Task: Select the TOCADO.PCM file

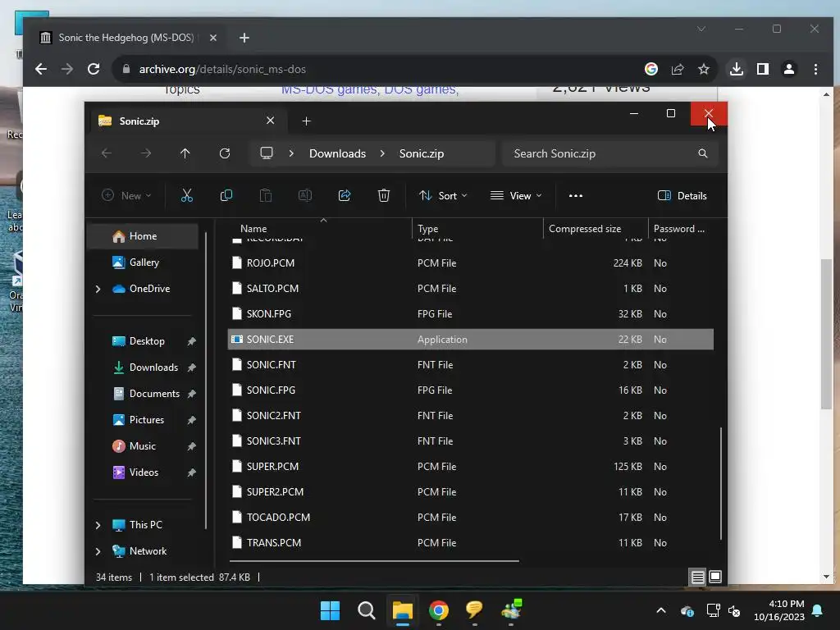Action: [x=470, y=518]
